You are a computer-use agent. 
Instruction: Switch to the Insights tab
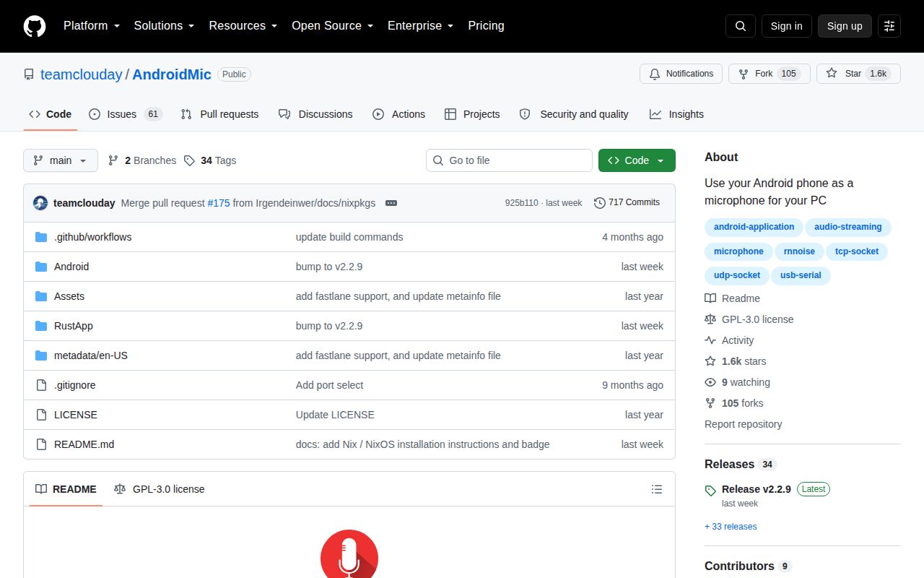tap(676, 114)
